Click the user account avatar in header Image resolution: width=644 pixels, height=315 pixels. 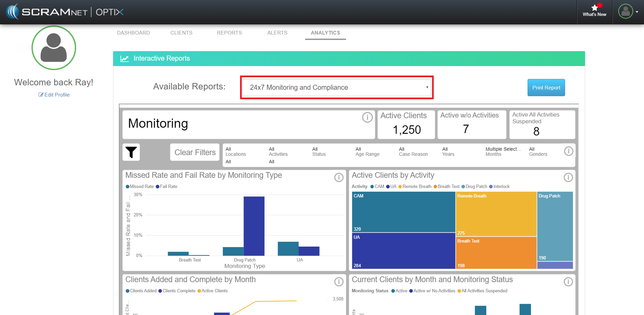click(625, 12)
